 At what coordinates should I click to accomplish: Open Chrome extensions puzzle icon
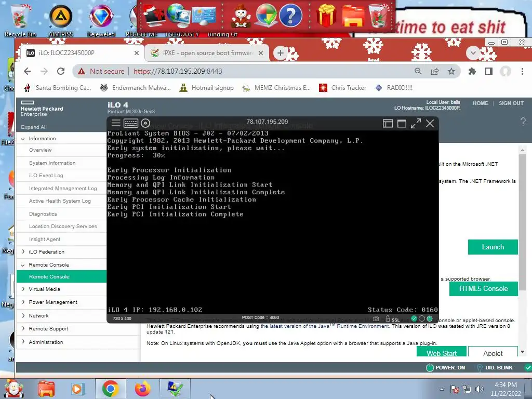472,71
